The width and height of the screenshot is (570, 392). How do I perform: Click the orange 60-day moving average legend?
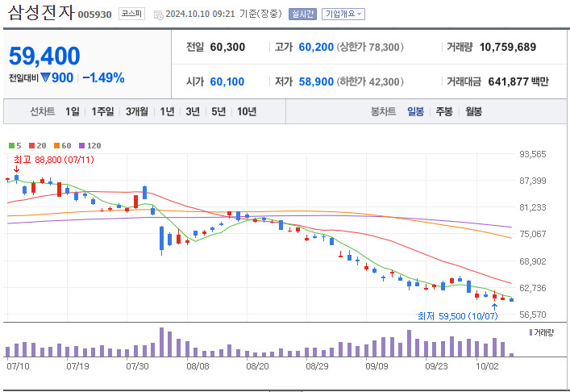61,144
